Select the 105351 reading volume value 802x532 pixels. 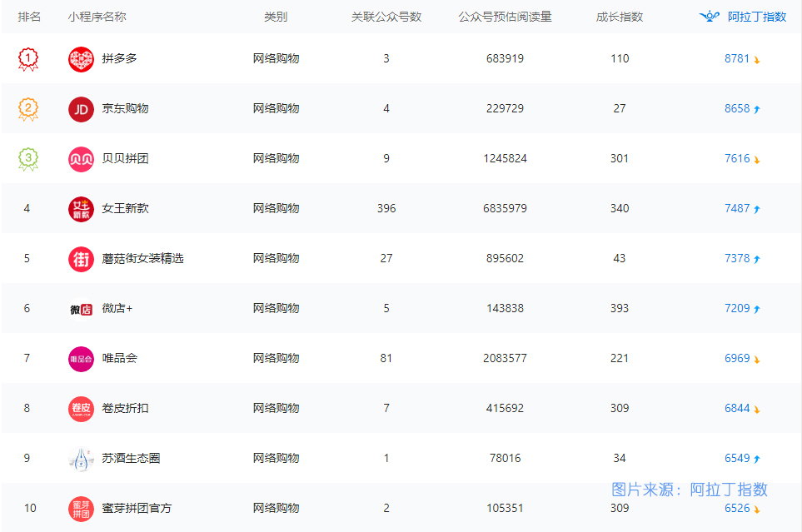point(505,508)
